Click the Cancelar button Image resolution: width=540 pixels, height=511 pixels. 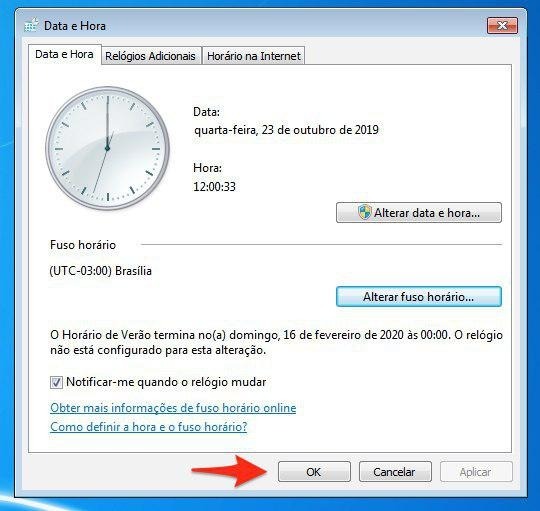click(x=395, y=472)
